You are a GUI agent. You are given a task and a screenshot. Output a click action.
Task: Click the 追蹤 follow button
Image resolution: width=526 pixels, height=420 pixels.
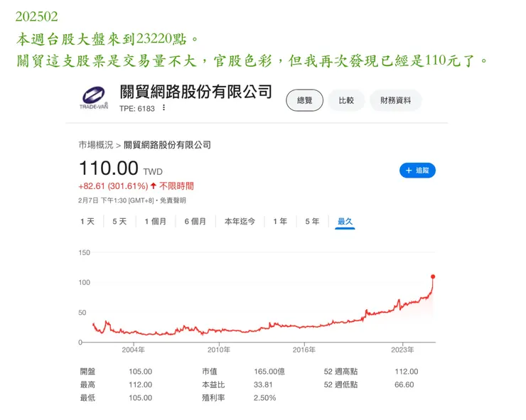[417, 171]
